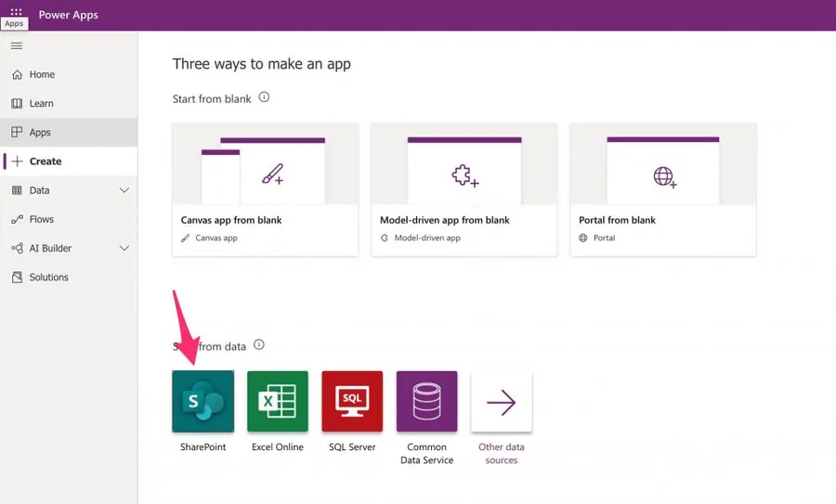This screenshot has height=504, width=836.
Task: Click info icon beside Start from data
Action: [259, 345]
